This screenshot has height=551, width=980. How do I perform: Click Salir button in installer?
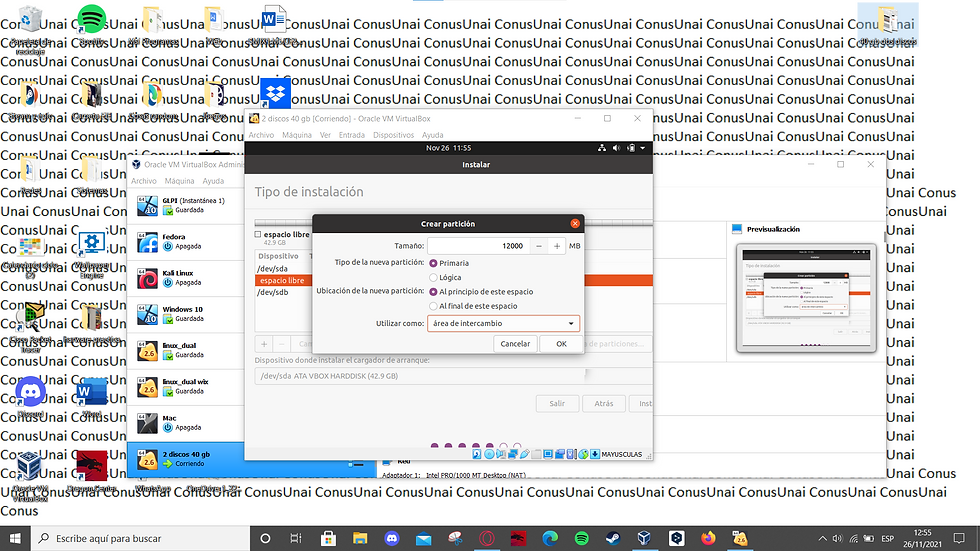pyautogui.click(x=557, y=404)
